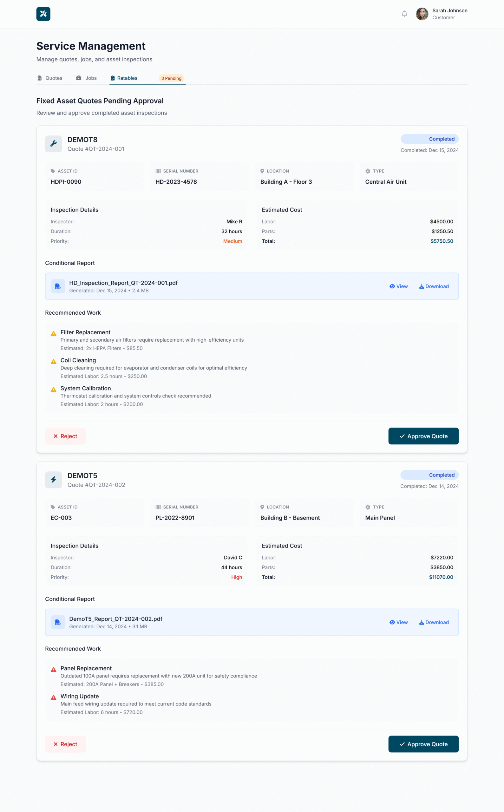Download the DemoT5_Report_QT-2024-002.pdf file

pos(434,622)
